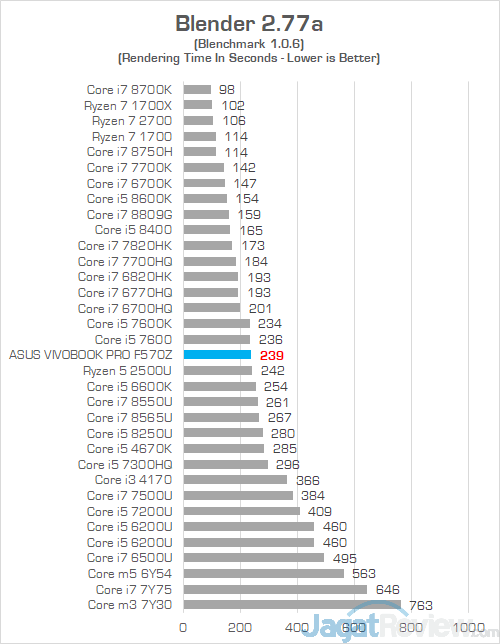Select the ASUS VIVOBOOK PRO F570Z label
The image size is (500, 644).
coord(90,355)
